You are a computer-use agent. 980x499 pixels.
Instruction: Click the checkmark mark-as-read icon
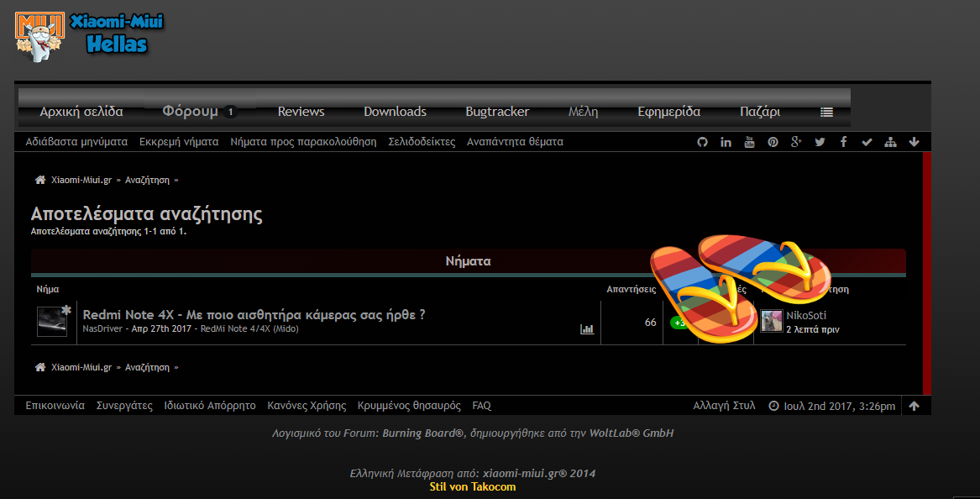click(867, 142)
